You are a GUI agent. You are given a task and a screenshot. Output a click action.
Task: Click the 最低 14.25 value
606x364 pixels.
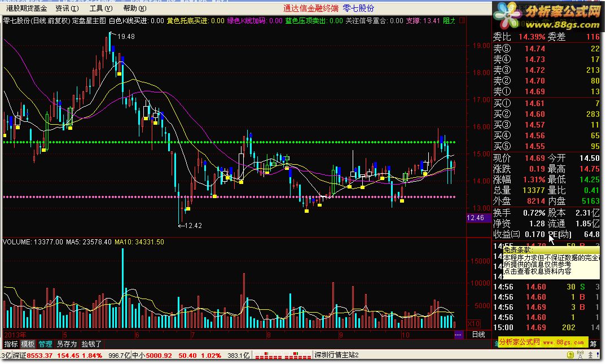590,179
